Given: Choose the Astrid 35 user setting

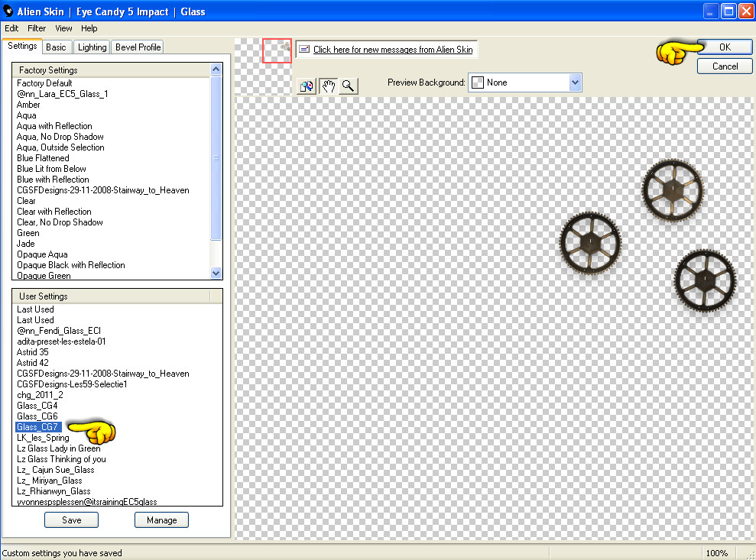Looking at the screenshot, I should pyautogui.click(x=33, y=351).
